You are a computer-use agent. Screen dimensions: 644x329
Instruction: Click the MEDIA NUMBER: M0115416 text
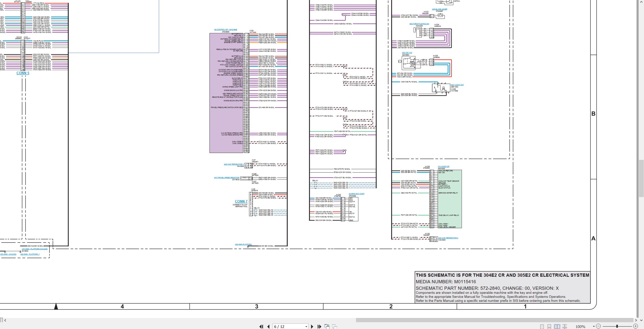pos(446,282)
